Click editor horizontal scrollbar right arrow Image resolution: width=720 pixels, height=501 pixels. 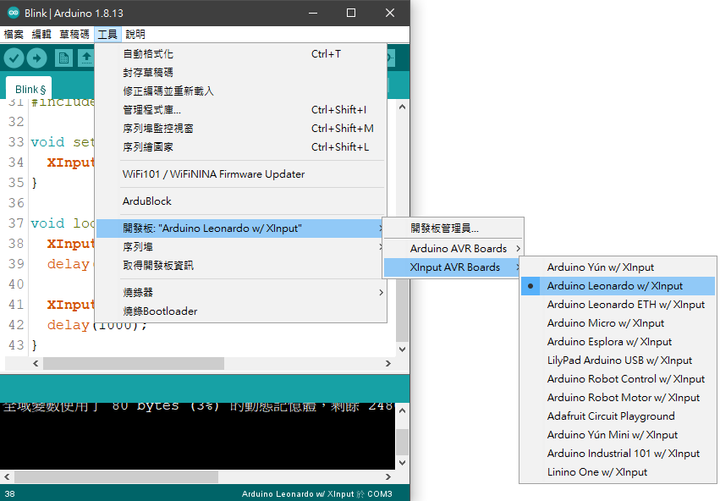pyautogui.click(x=388, y=363)
